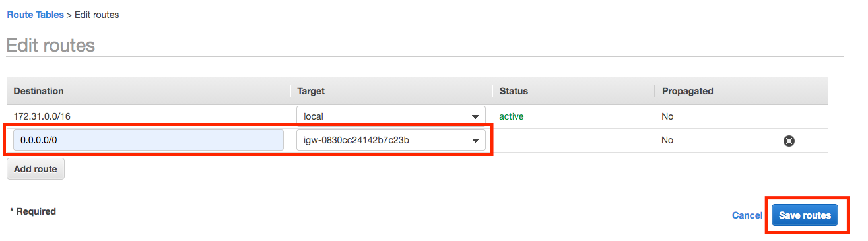
Task: Remove the 0.0.0.0/0 route with the X icon
Action: (x=788, y=141)
